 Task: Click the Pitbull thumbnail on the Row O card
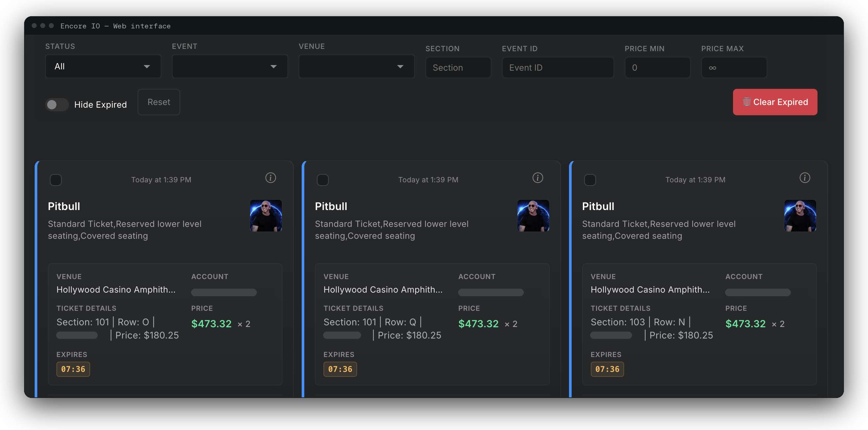coord(266,216)
